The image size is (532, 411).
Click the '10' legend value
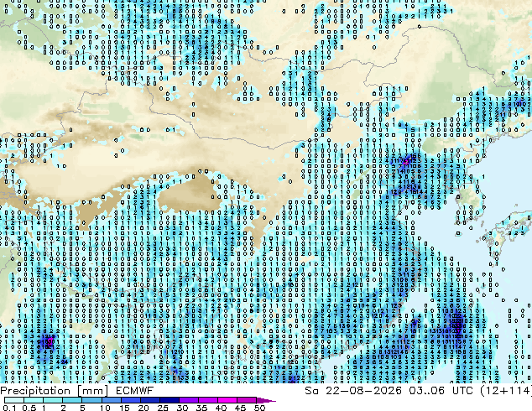click(105, 408)
